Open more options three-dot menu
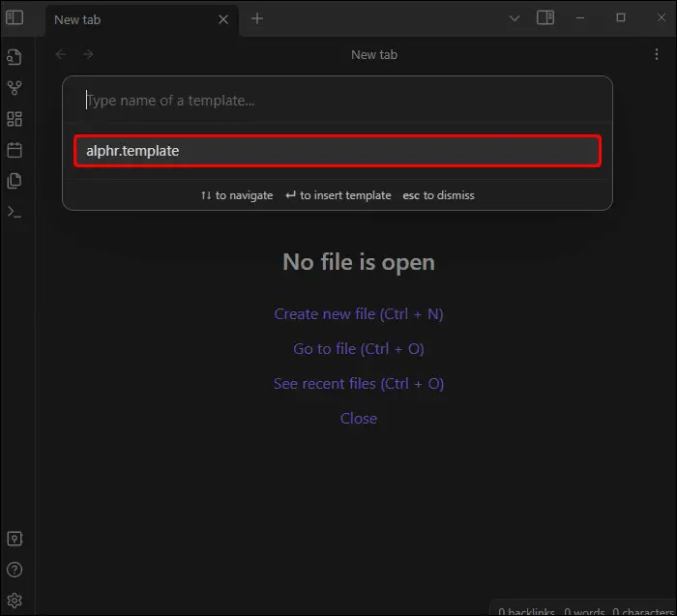677x616 pixels. pyautogui.click(x=657, y=54)
